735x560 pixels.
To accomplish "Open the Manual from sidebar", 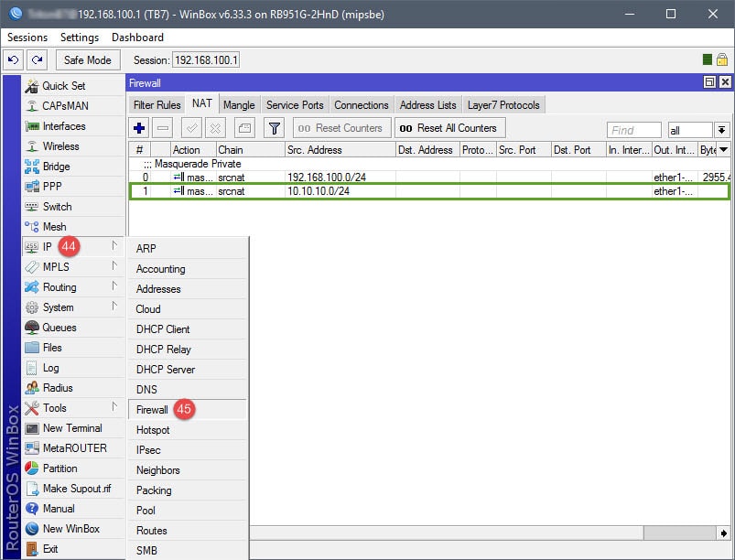I will pos(73,509).
